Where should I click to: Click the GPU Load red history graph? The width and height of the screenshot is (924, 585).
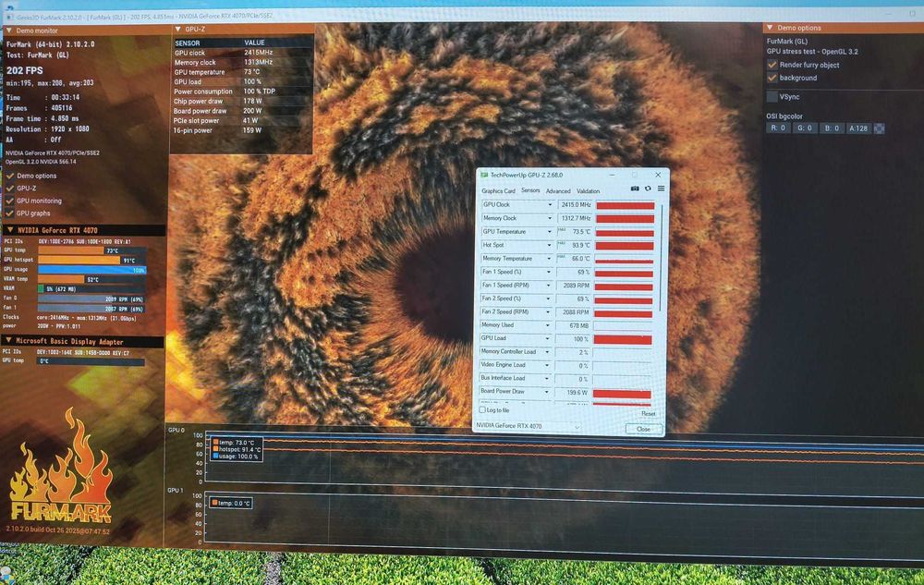coord(623,339)
